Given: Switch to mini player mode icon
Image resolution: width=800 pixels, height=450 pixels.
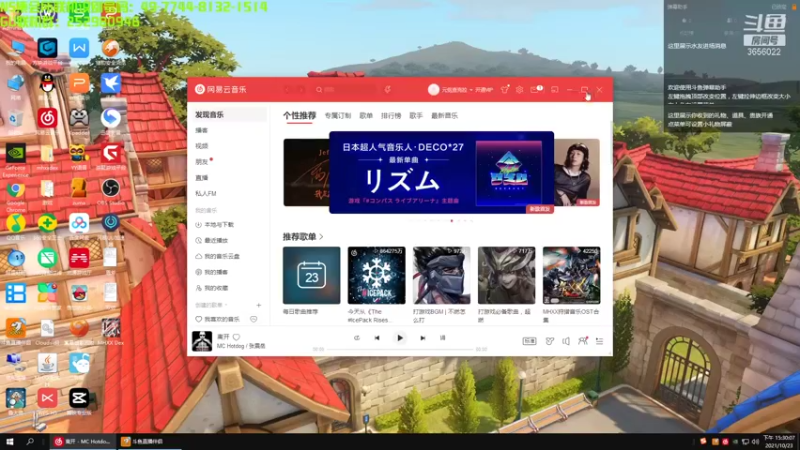Looking at the screenshot, I should click(x=555, y=89).
